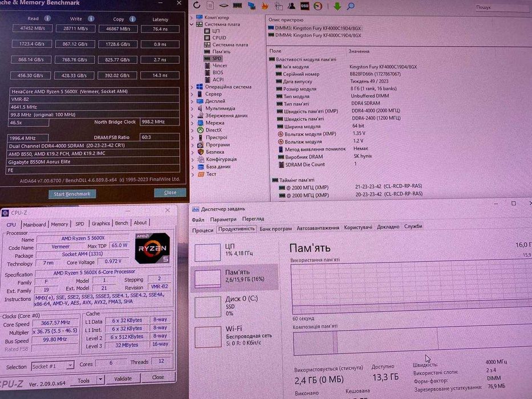
Task: Select the Чіпсет item in AIDA64 tree
Action: (219, 66)
